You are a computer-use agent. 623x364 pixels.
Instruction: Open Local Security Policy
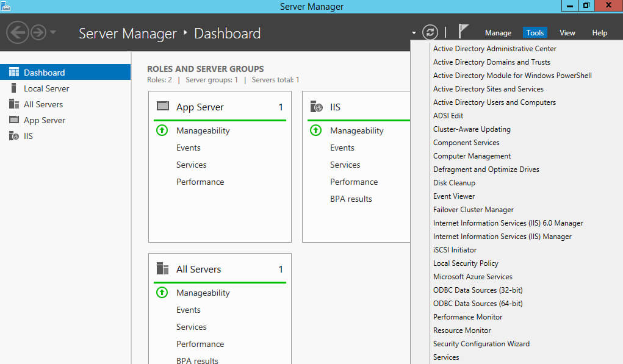465,263
